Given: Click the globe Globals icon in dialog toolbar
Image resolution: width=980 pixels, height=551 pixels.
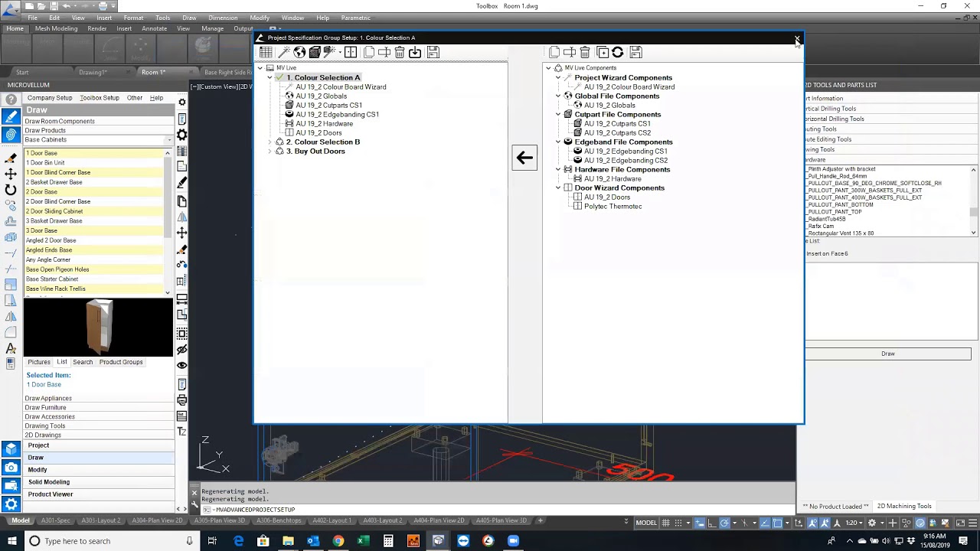Looking at the screenshot, I should [x=299, y=52].
